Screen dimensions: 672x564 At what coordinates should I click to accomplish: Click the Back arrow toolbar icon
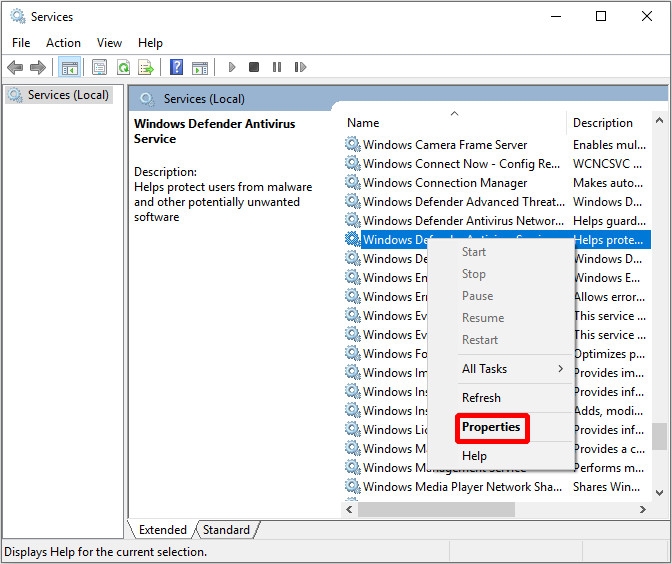tap(15, 67)
